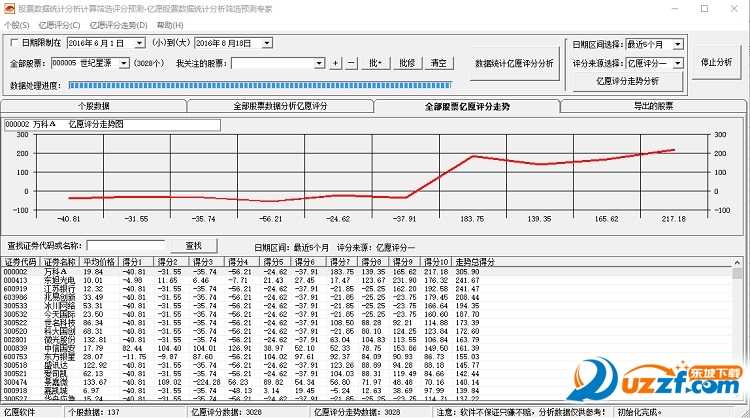Image resolution: width=750 pixels, height=418 pixels.
Task: Click the app icon in title bar
Action: click(10, 9)
